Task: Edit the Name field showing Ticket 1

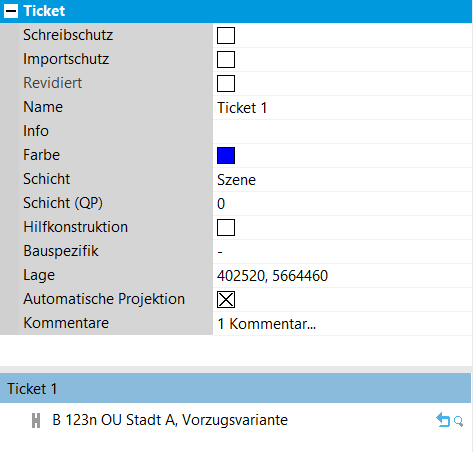Action: [342, 108]
